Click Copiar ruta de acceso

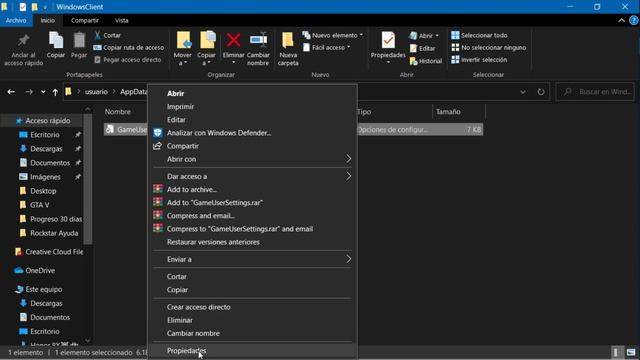(129, 47)
